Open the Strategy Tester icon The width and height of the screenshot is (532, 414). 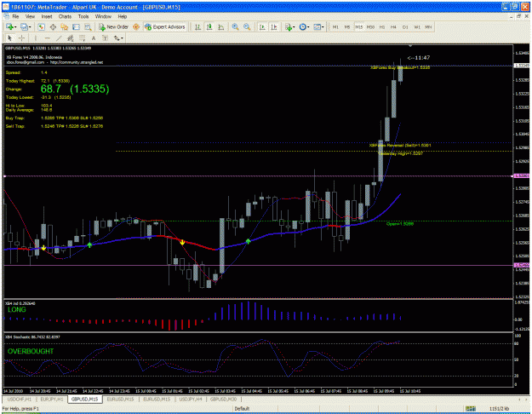tap(88, 26)
